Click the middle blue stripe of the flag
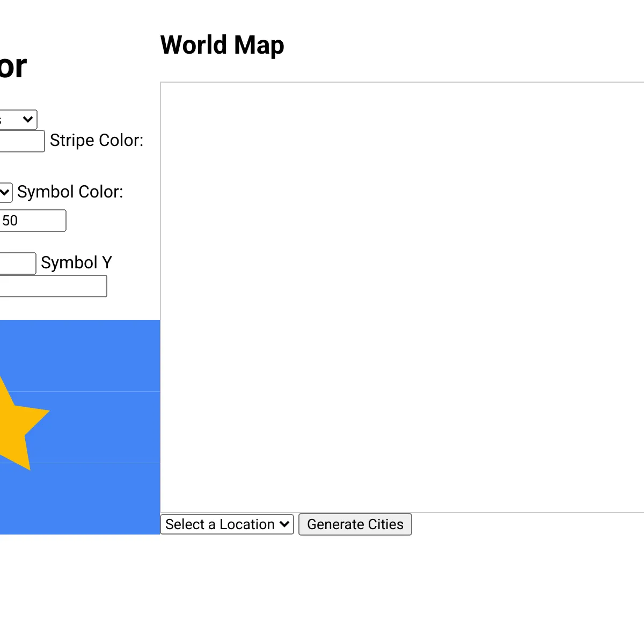Screen dimensions: 644x644 [x=102, y=427]
